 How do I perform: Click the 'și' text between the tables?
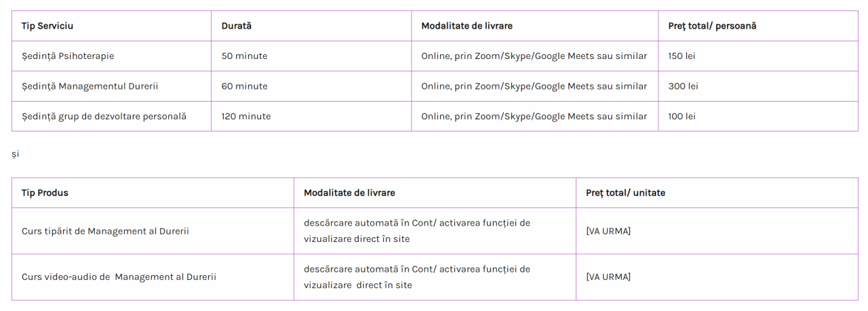[16, 154]
